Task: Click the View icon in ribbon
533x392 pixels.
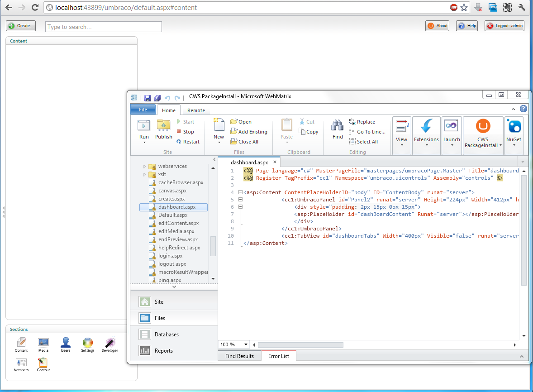Action: 401,126
